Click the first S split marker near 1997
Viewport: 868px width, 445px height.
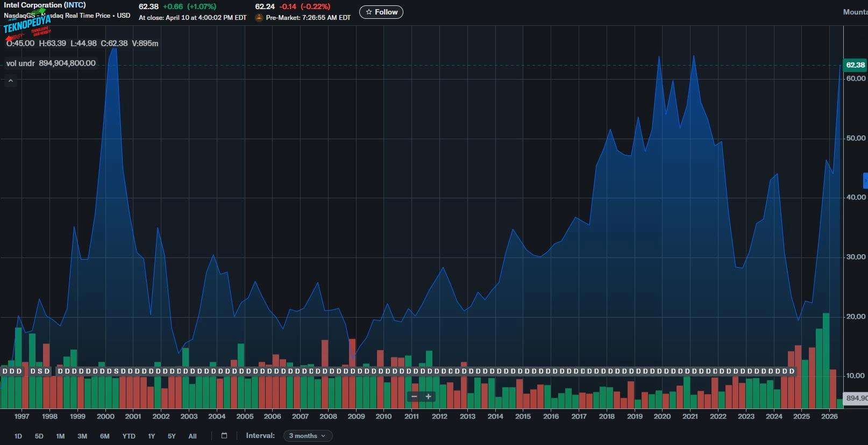point(40,371)
